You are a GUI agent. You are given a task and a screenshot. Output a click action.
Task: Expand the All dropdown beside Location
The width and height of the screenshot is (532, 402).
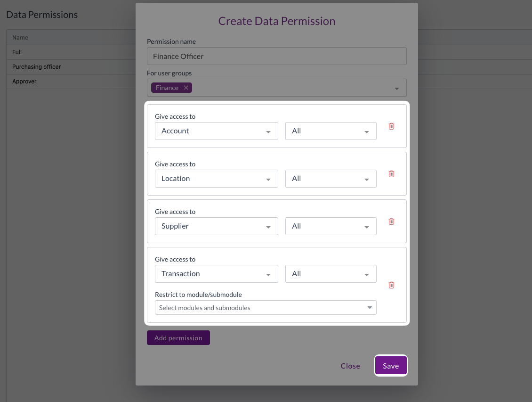coord(330,179)
